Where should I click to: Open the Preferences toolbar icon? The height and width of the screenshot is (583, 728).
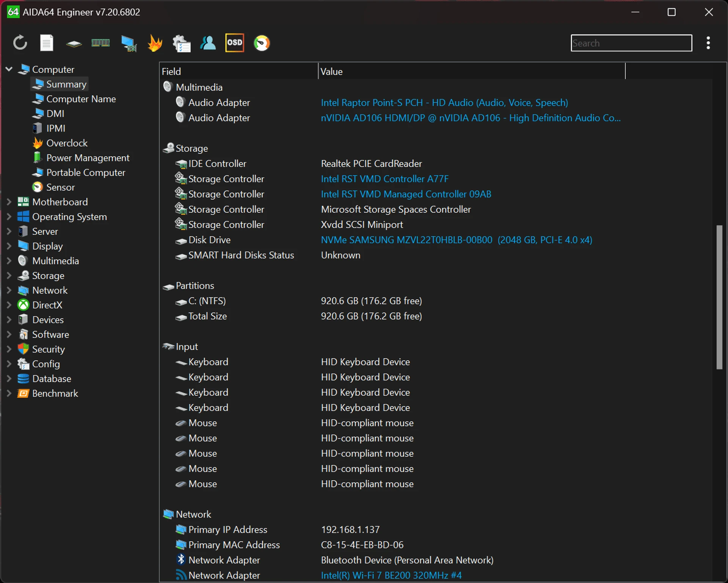point(182,43)
